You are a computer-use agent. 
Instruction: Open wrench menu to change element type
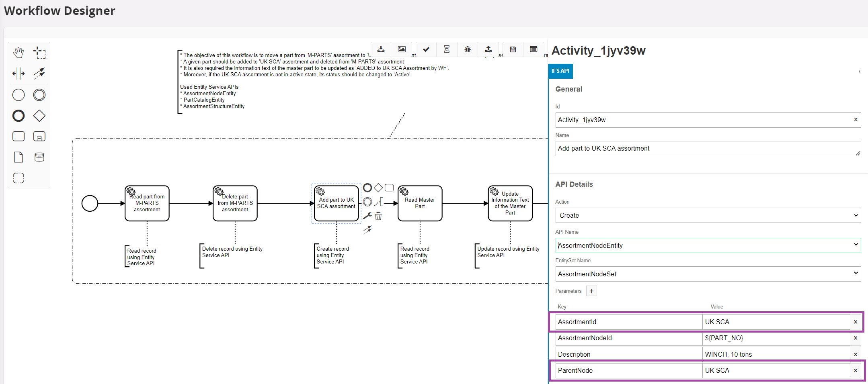click(x=367, y=216)
